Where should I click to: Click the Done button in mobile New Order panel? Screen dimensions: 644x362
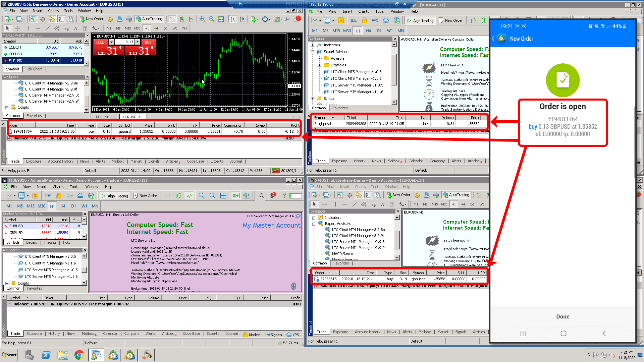tap(562, 316)
